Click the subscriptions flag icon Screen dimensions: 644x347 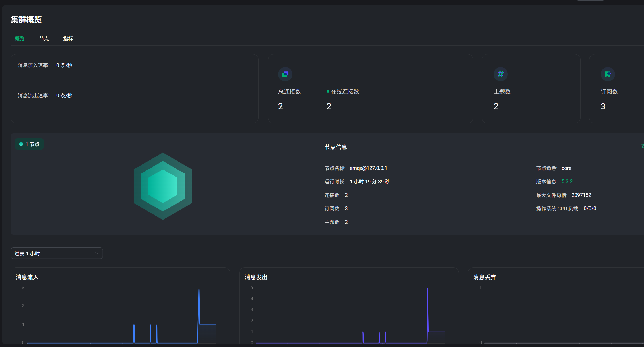point(608,74)
